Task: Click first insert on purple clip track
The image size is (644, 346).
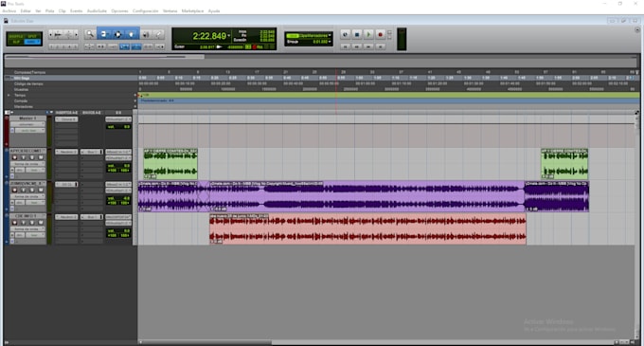Action: click(x=66, y=185)
